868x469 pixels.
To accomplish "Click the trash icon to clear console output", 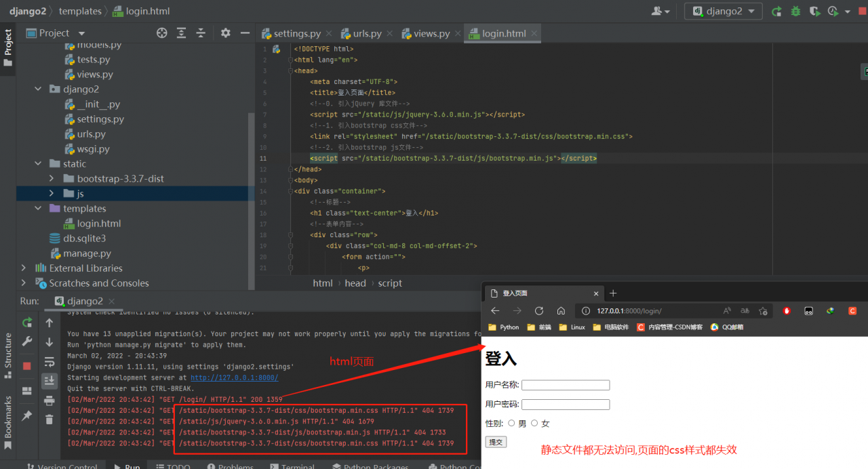I will 50,420.
